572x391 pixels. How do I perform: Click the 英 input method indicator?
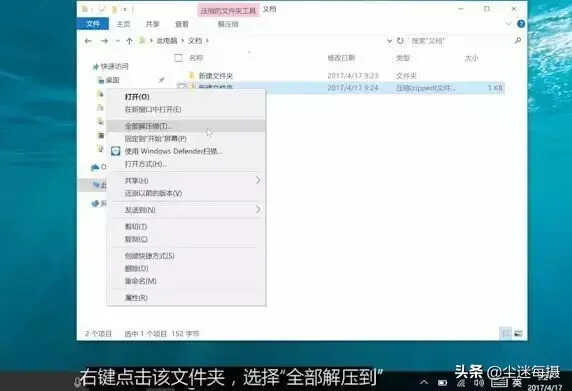click(x=517, y=382)
